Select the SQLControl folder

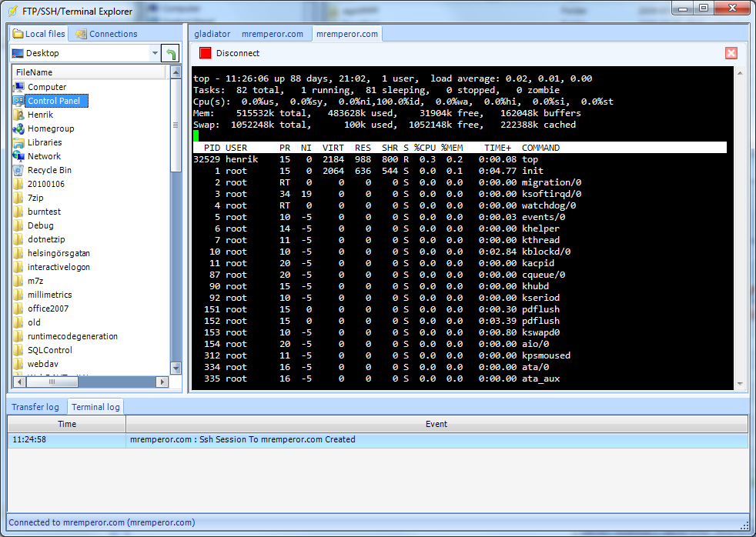(x=49, y=350)
